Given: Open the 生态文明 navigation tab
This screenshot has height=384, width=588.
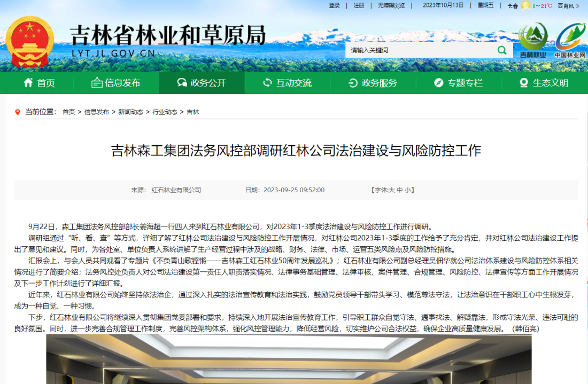Looking at the screenshot, I should pos(544,83).
